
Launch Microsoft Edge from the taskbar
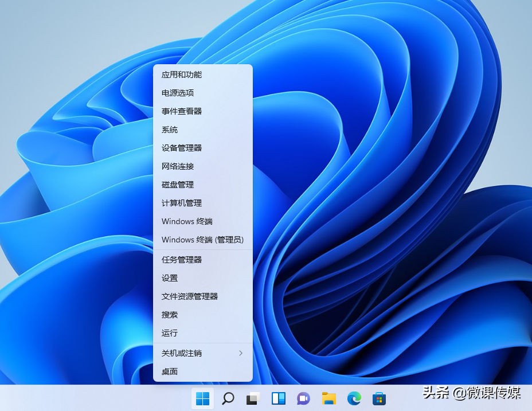pyautogui.click(x=354, y=398)
